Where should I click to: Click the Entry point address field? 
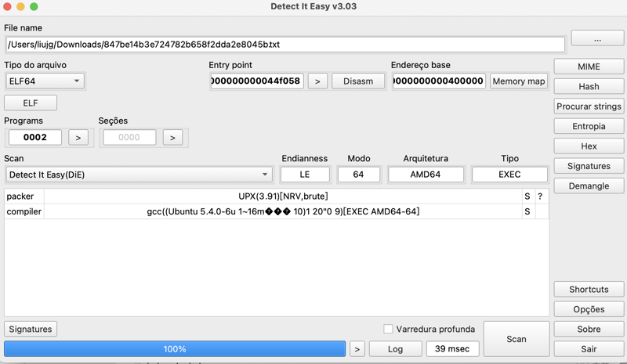point(257,81)
